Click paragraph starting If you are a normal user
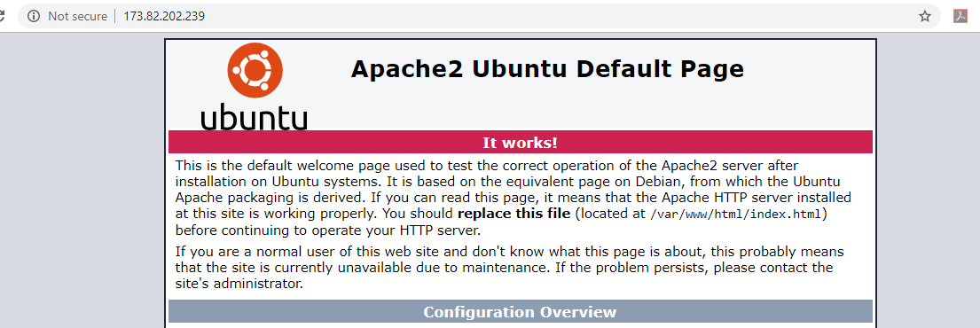The image size is (980, 328). [x=510, y=268]
